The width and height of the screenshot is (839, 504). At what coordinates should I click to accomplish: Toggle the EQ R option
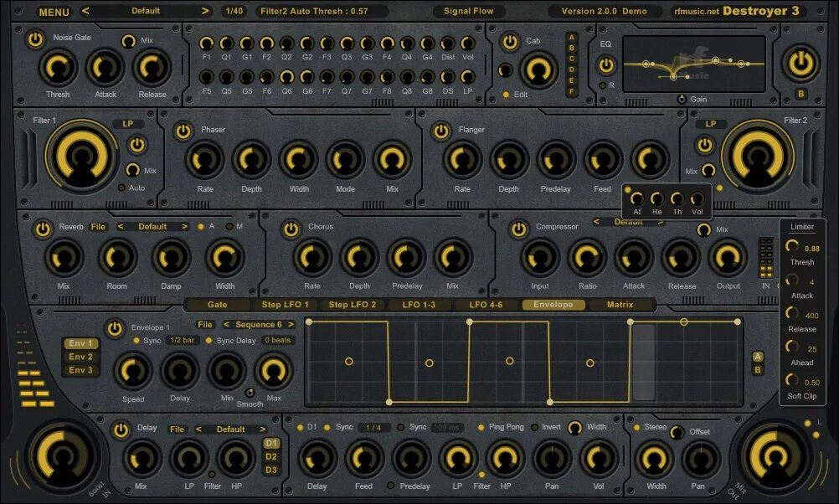[603, 85]
